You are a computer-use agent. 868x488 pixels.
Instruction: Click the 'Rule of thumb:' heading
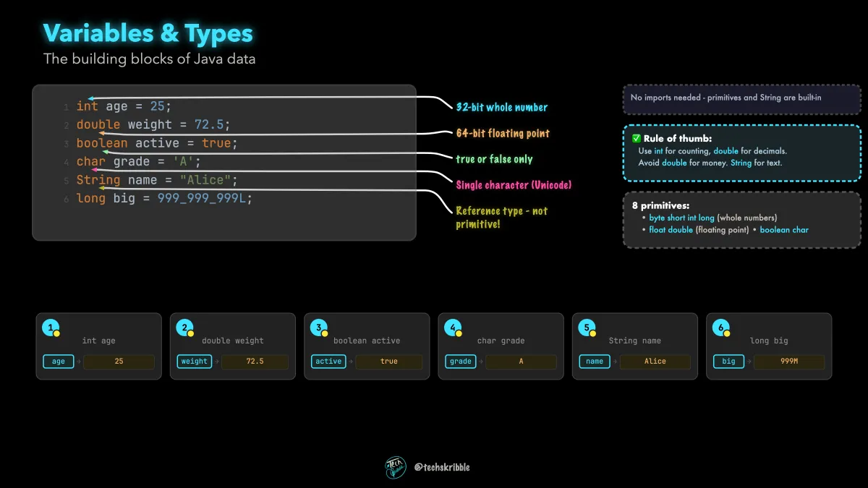(678, 139)
